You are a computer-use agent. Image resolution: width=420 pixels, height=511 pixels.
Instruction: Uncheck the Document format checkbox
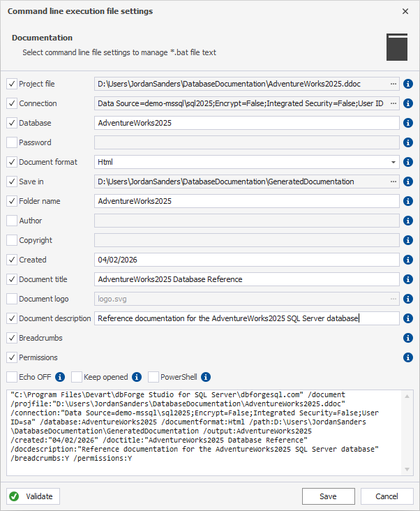point(12,162)
